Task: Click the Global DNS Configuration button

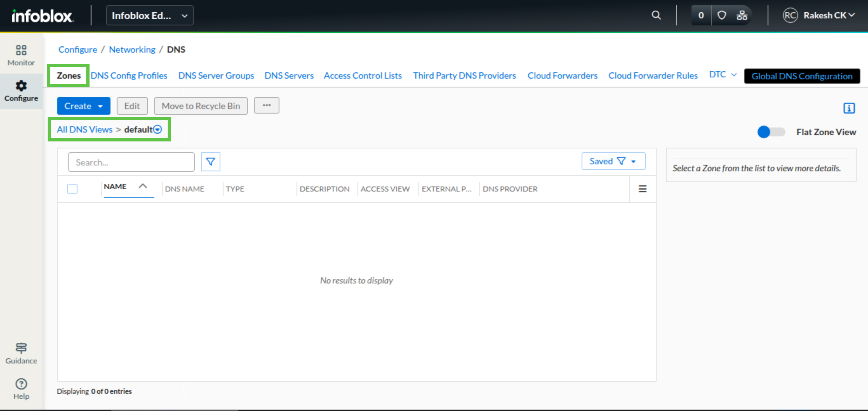Action: [x=802, y=76]
